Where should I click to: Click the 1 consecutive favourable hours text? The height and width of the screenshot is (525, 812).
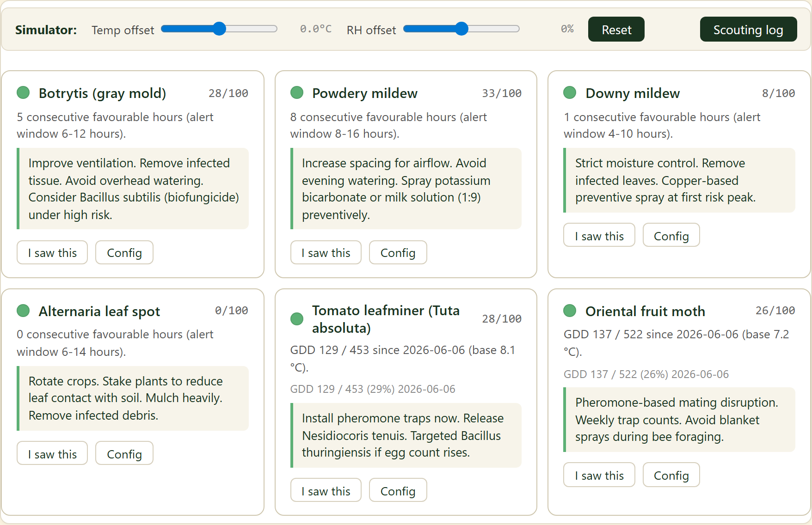point(662,125)
